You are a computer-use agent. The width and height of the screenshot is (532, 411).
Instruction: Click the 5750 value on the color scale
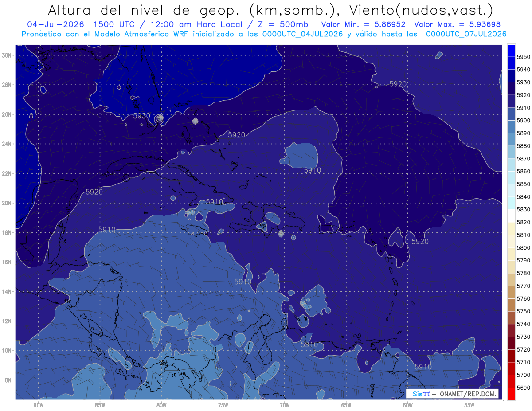pyautogui.click(x=524, y=311)
